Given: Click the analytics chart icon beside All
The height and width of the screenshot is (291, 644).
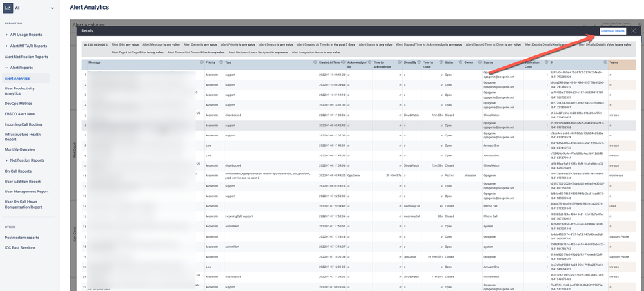Looking at the screenshot, I should pyautogui.click(x=8, y=8).
